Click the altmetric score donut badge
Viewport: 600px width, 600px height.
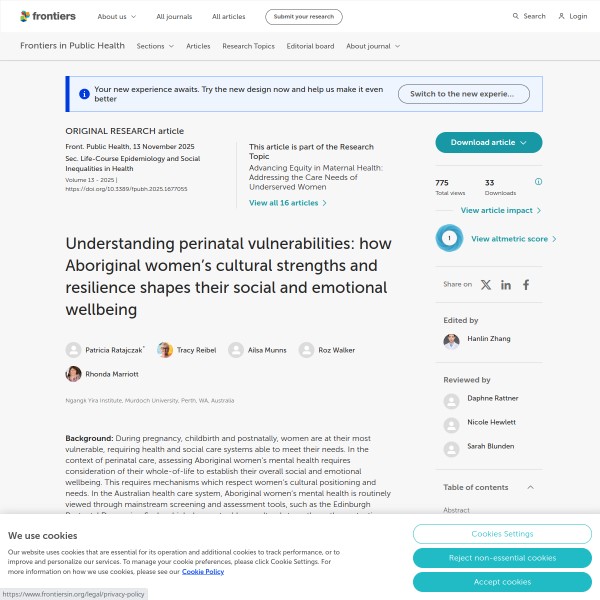pyautogui.click(x=450, y=239)
